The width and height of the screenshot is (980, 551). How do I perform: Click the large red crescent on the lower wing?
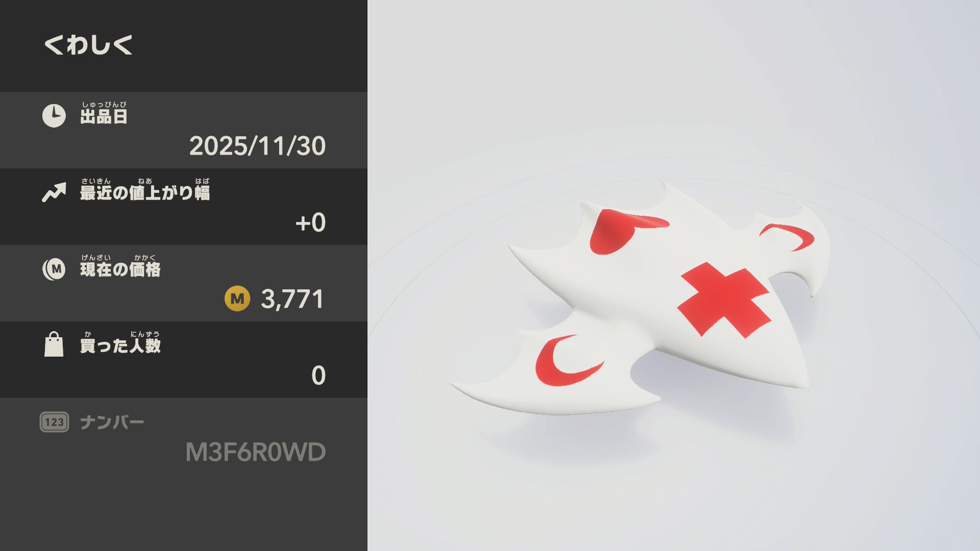(567, 360)
